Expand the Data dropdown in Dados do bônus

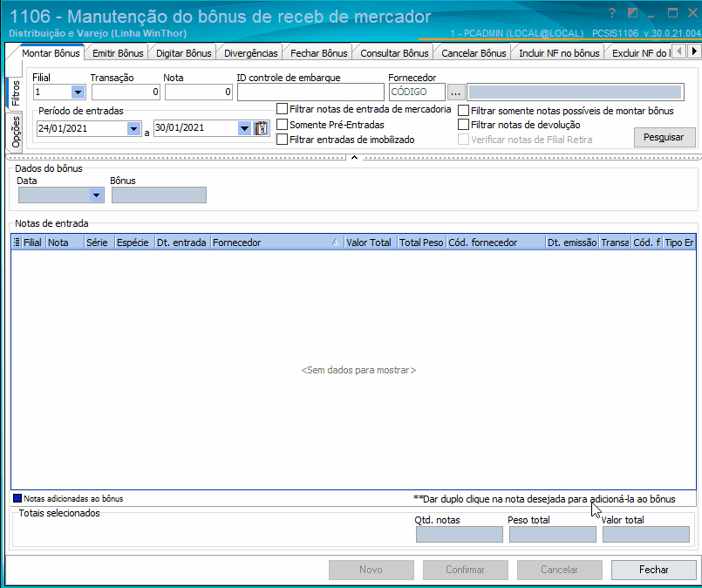point(96,195)
